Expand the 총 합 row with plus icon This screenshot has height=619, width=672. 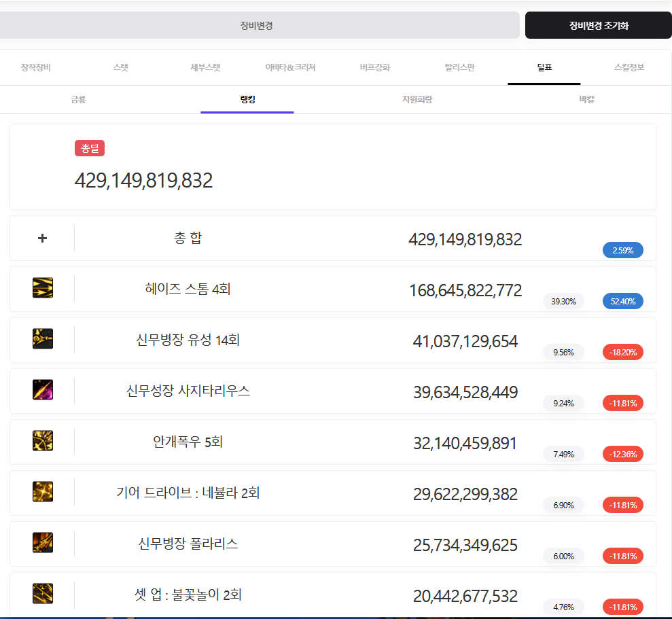click(x=42, y=238)
